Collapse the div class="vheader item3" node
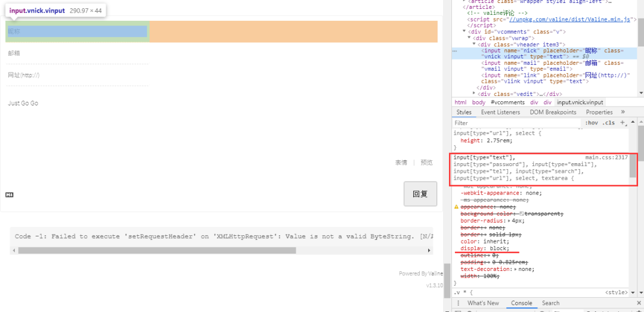The height and width of the screenshot is (312, 644). [x=474, y=44]
